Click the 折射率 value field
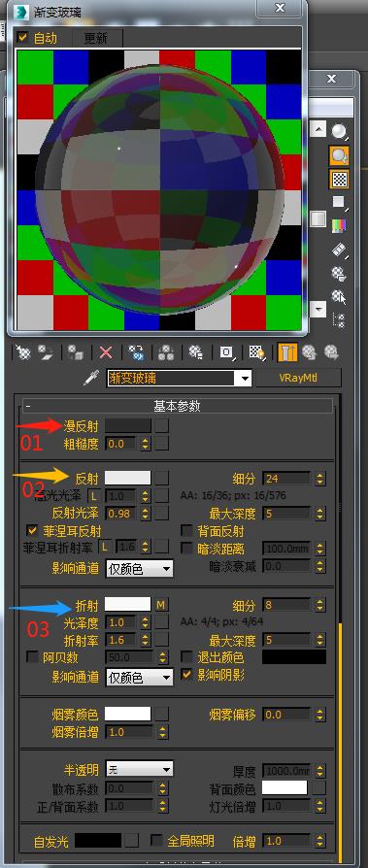The width and height of the screenshot is (368, 868). [x=122, y=640]
